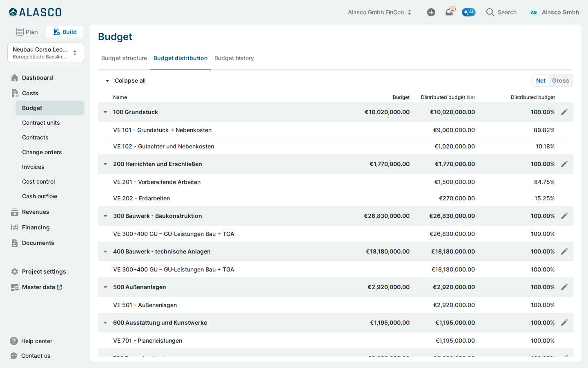Switch amounts to Gross
The width and height of the screenshot is (588, 368).
click(x=561, y=81)
